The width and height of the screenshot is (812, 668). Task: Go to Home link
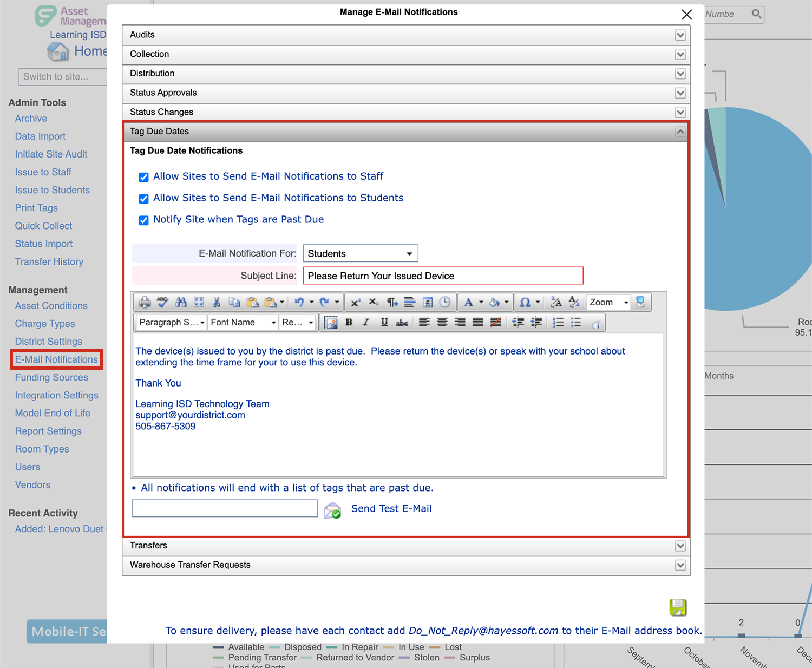(x=90, y=51)
